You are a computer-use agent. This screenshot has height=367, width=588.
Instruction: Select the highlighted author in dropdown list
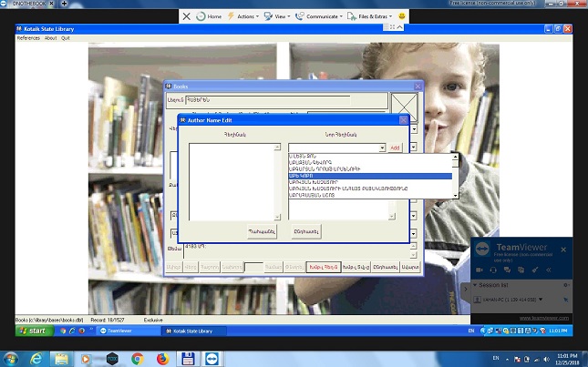tap(369, 175)
